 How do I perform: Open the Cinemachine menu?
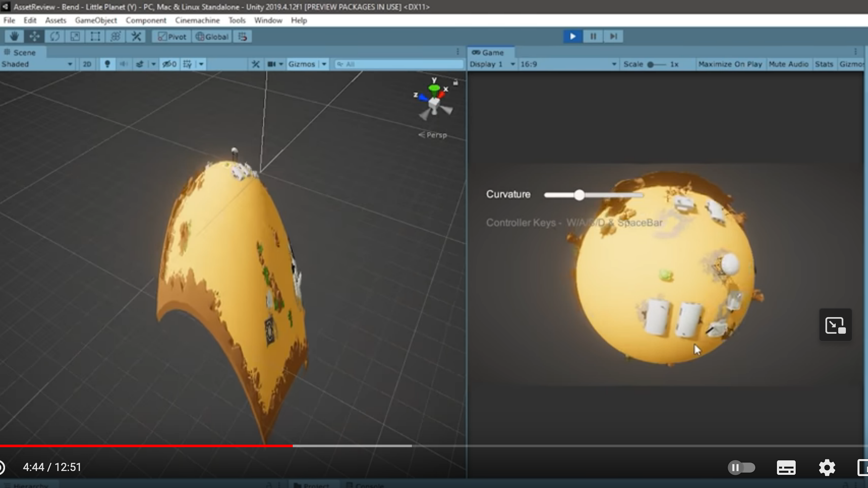(x=197, y=20)
